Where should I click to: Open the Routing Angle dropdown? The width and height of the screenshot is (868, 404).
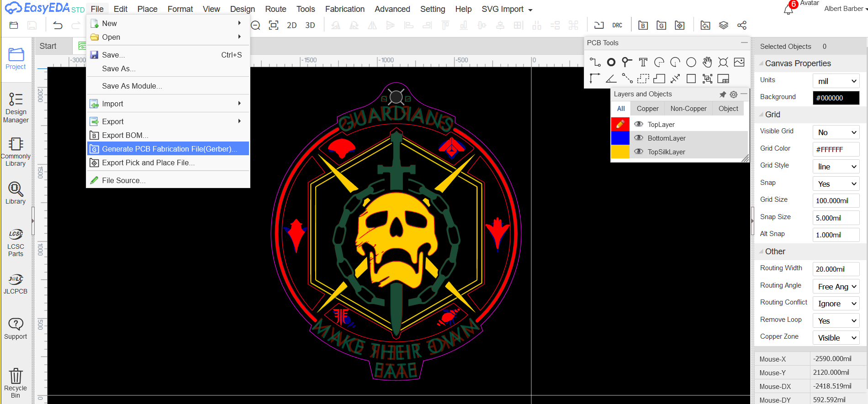pos(836,286)
